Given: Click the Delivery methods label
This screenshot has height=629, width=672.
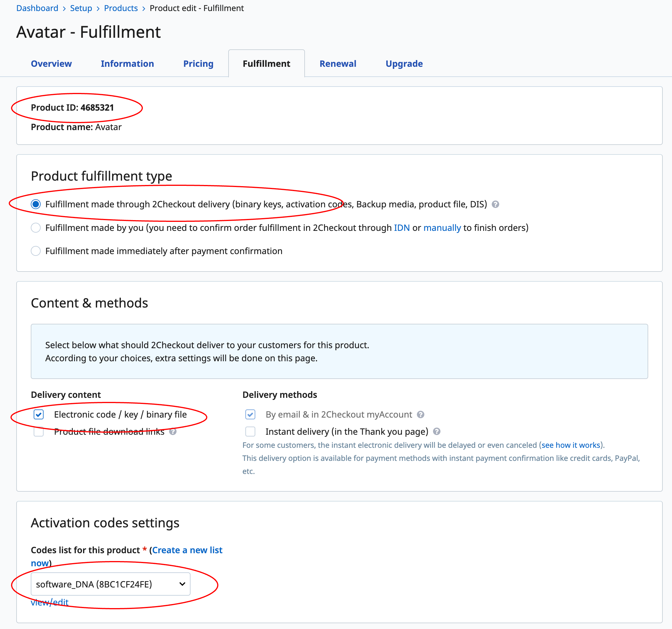Looking at the screenshot, I should click(x=280, y=395).
